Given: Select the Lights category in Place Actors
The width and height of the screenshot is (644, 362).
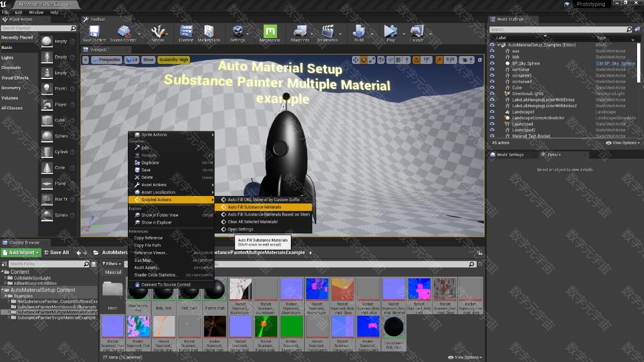Looking at the screenshot, I should coord(7,58).
